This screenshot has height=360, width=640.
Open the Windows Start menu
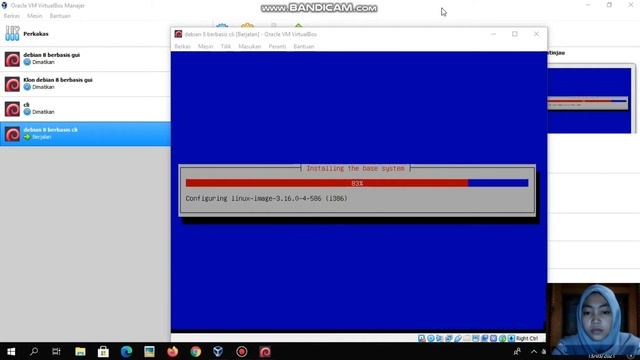point(11,351)
